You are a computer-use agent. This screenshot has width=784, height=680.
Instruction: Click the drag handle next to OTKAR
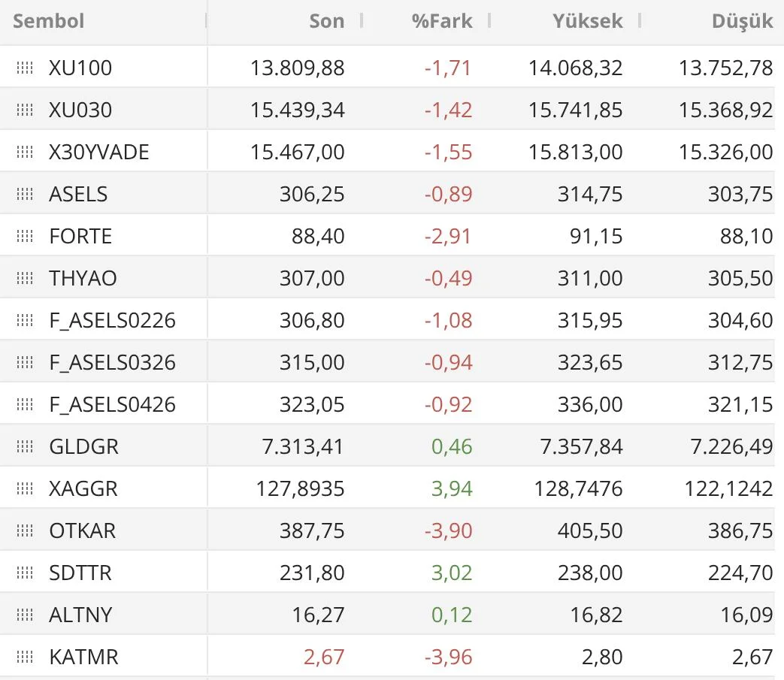point(25,530)
